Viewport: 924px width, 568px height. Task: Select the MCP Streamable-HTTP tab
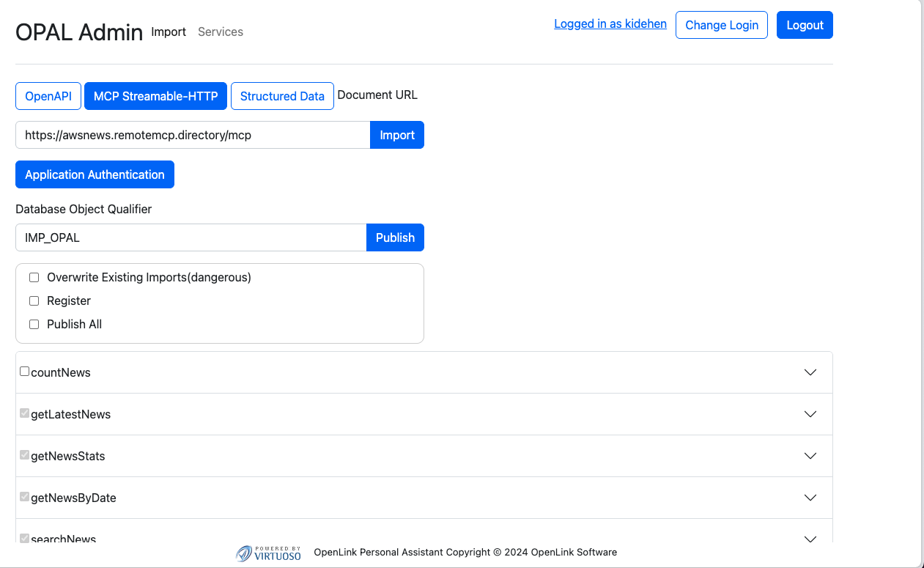click(x=156, y=96)
